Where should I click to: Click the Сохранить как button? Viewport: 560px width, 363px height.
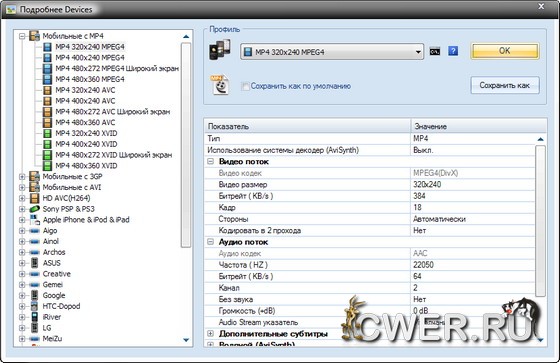[x=505, y=85]
